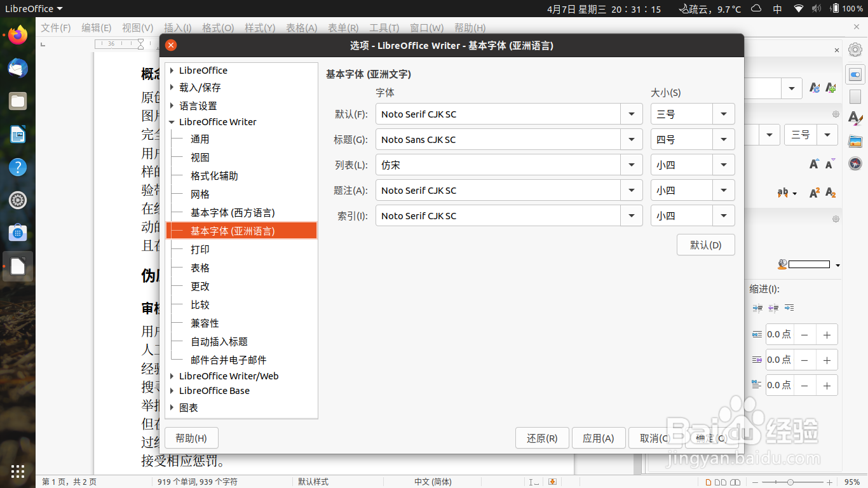Image resolution: width=868 pixels, height=488 pixels.
Task: Select 视图 under LibreOffice Writer
Action: click(200, 158)
